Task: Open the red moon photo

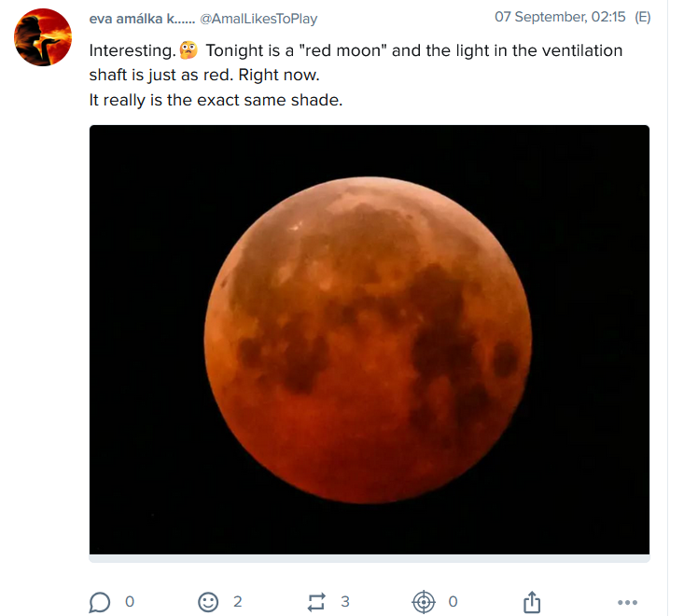Action: pyautogui.click(x=369, y=341)
